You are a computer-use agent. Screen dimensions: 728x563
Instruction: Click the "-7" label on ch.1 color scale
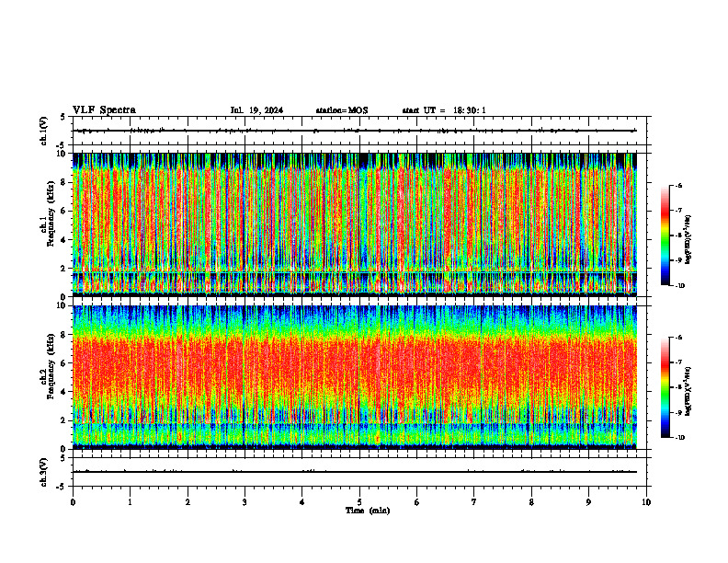point(678,211)
